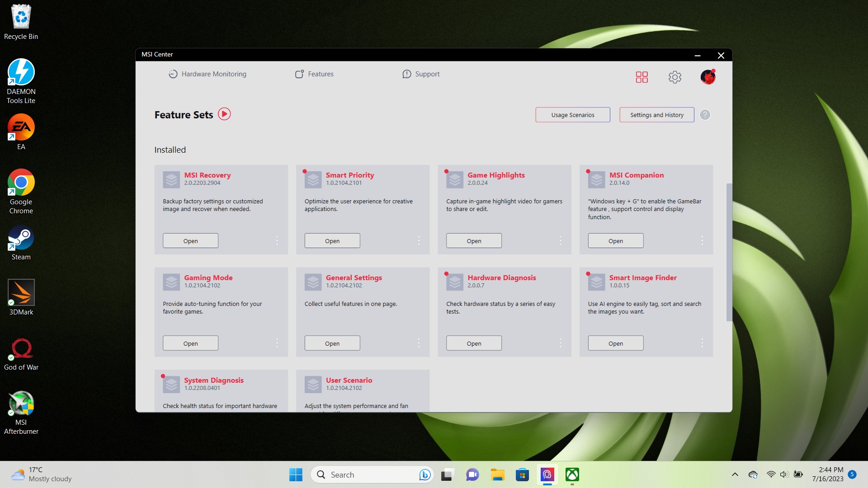This screenshot has width=868, height=488.
Task: Play the Feature Sets intro video
Action: [x=224, y=114]
